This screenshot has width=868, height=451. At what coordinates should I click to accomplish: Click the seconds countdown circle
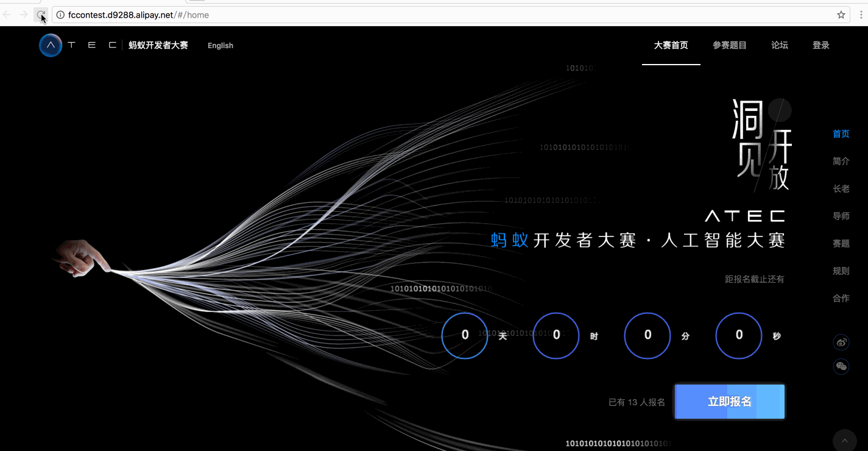[x=739, y=335]
